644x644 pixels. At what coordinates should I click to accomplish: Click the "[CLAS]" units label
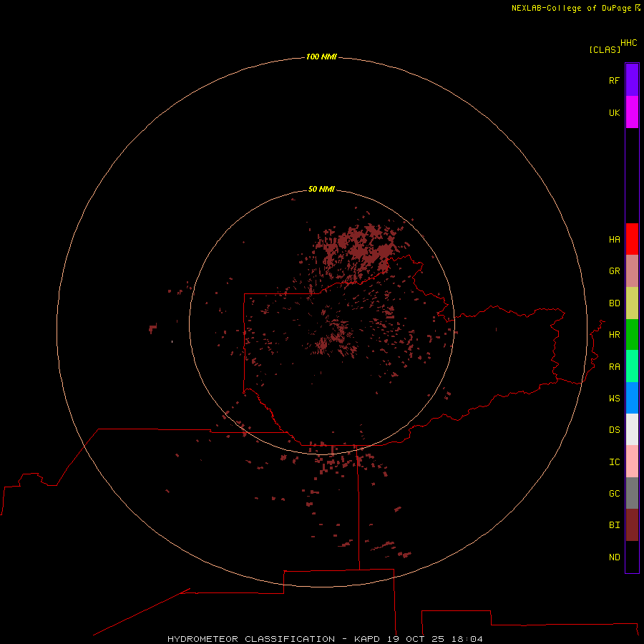(605, 49)
